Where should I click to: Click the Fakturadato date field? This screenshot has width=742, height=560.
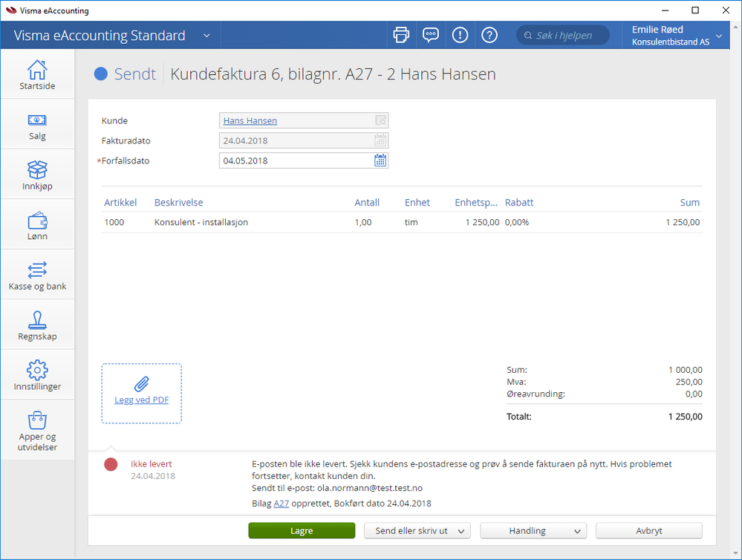303,140
